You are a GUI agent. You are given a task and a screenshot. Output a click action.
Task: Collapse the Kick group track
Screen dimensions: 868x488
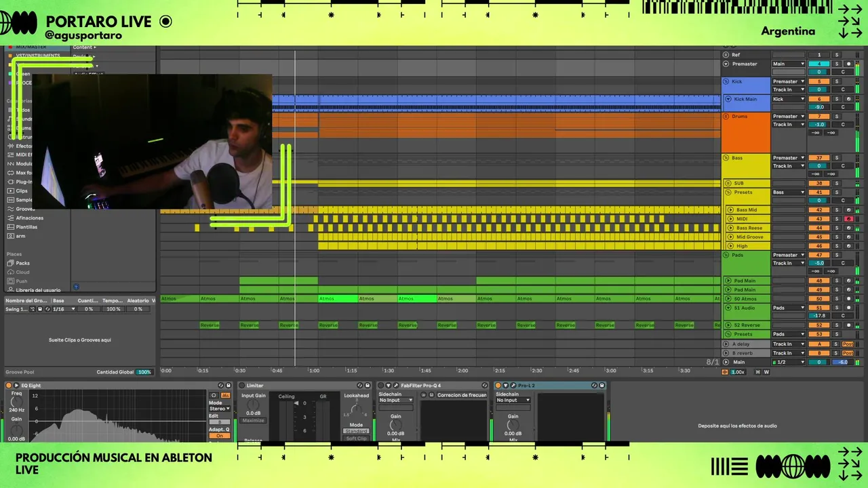point(726,81)
